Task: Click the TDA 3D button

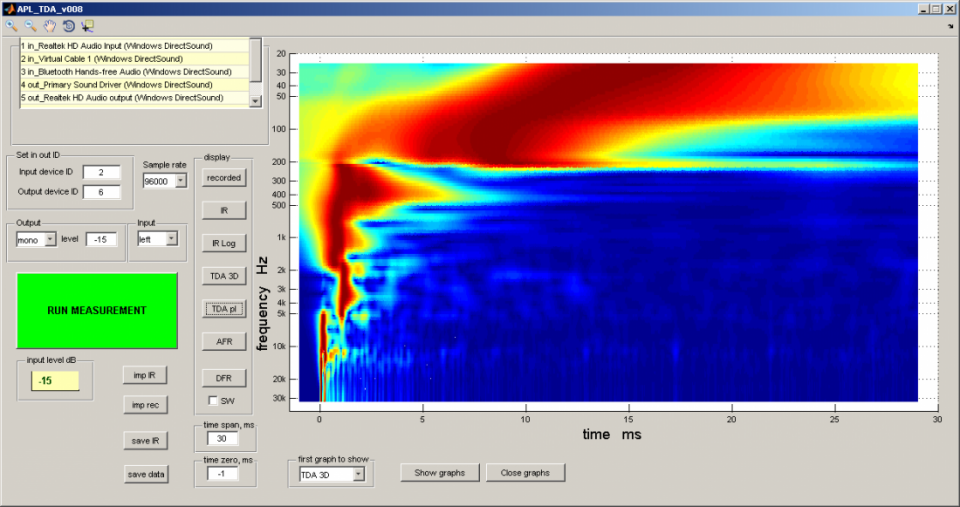Action: coord(224,276)
